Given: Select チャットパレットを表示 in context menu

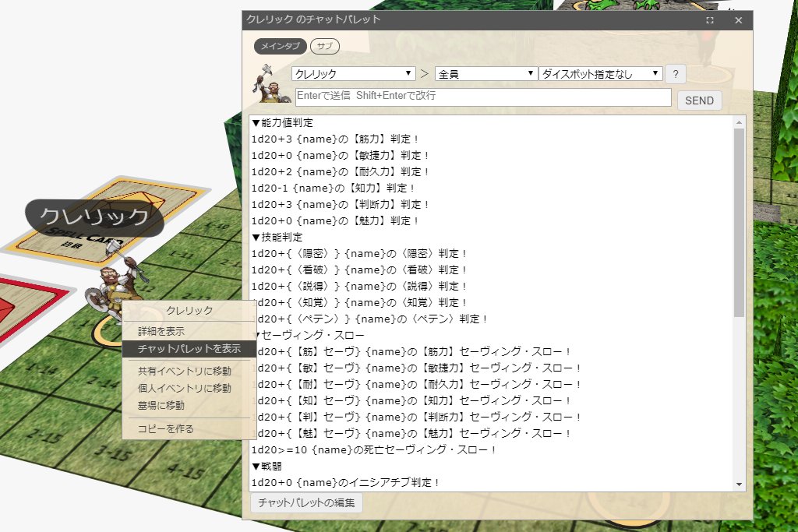Looking at the screenshot, I should [189, 349].
